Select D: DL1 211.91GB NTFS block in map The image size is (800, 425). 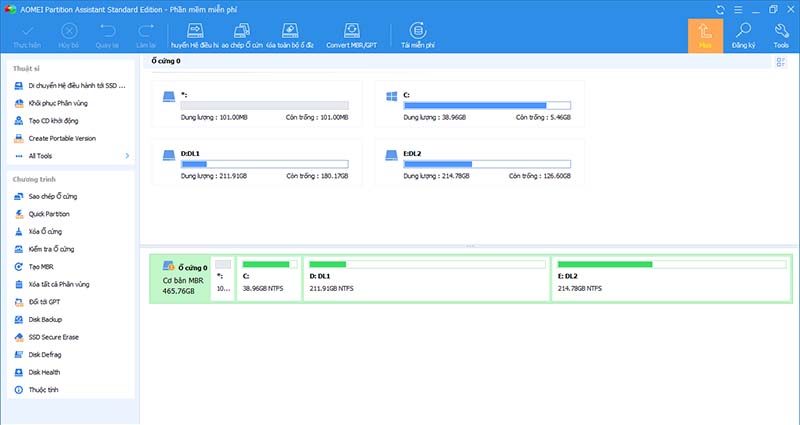[x=427, y=279]
